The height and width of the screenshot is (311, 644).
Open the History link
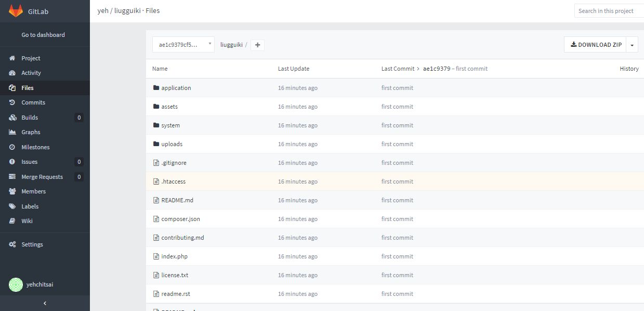coord(629,69)
